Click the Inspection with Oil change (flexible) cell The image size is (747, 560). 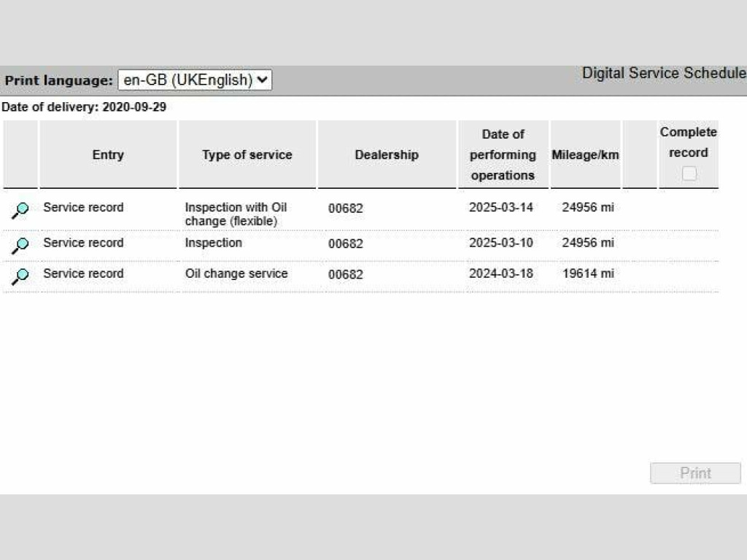236,214
